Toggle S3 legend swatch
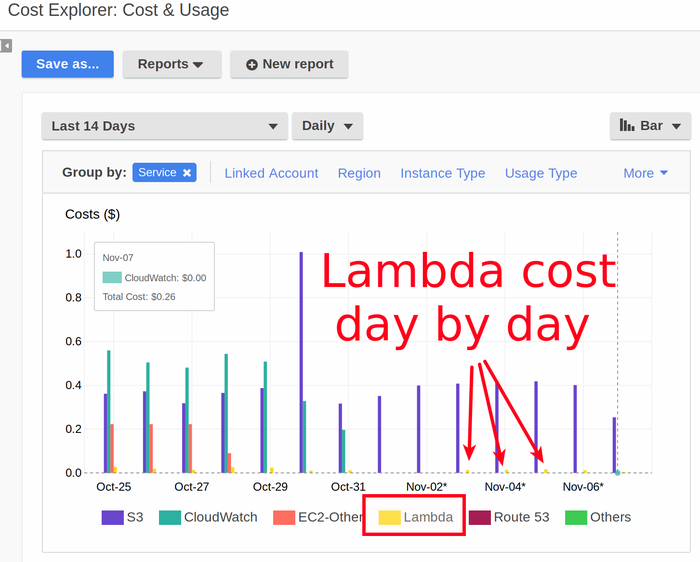This screenshot has height=562, width=700. (112, 517)
